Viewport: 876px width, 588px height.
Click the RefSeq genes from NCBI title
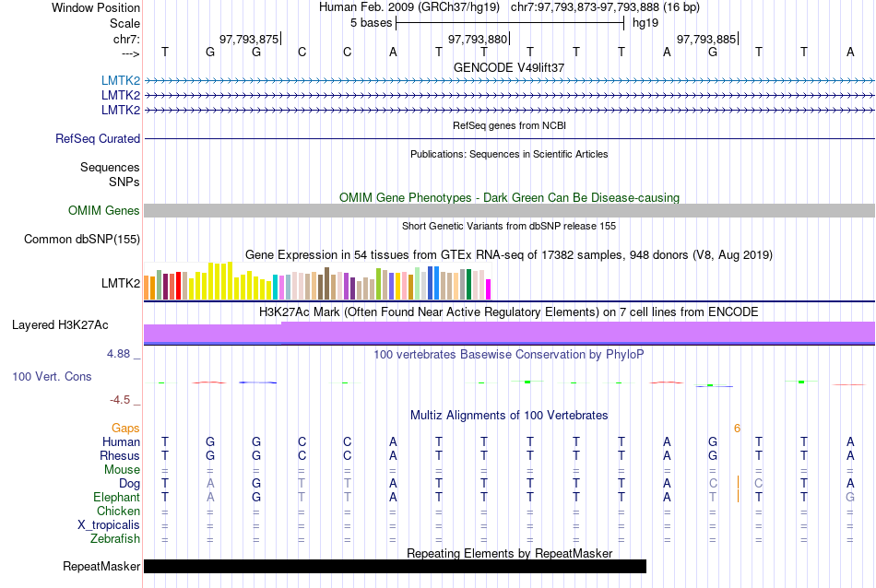pyautogui.click(x=509, y=125)
